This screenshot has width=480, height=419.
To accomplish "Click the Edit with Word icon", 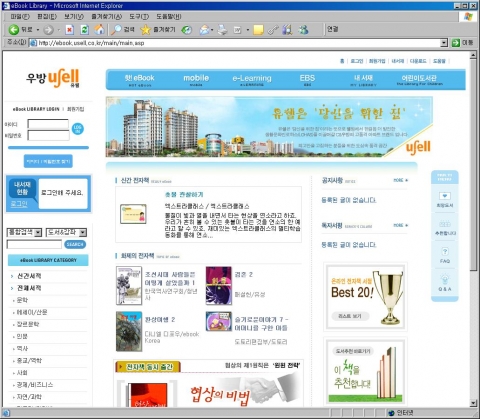I will pos(237,30).
